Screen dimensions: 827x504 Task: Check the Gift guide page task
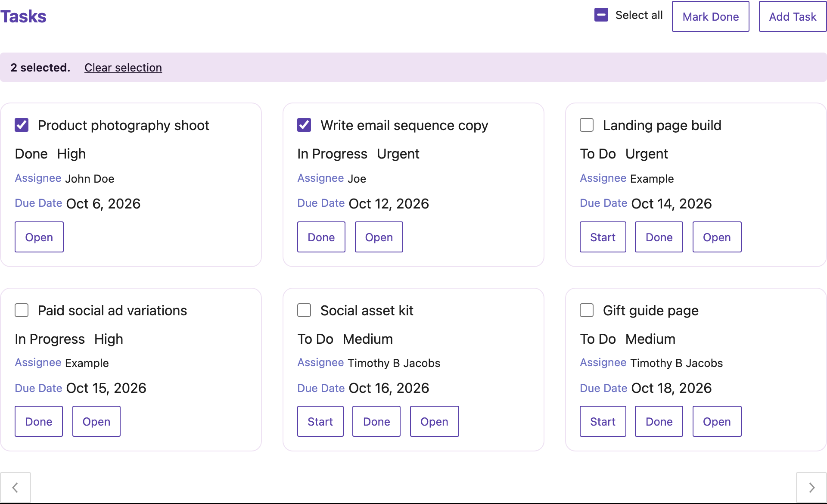(x=587, y=311)
